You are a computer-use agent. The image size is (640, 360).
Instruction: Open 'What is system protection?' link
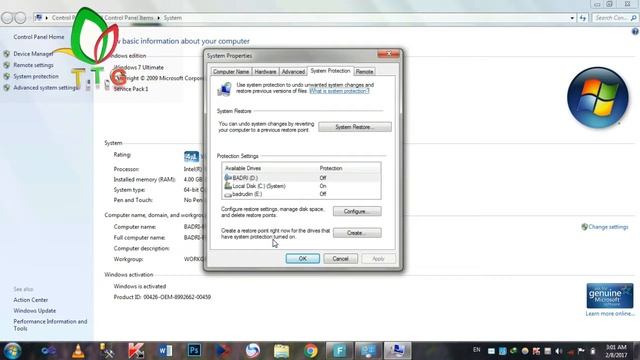(x=339, y=91)
